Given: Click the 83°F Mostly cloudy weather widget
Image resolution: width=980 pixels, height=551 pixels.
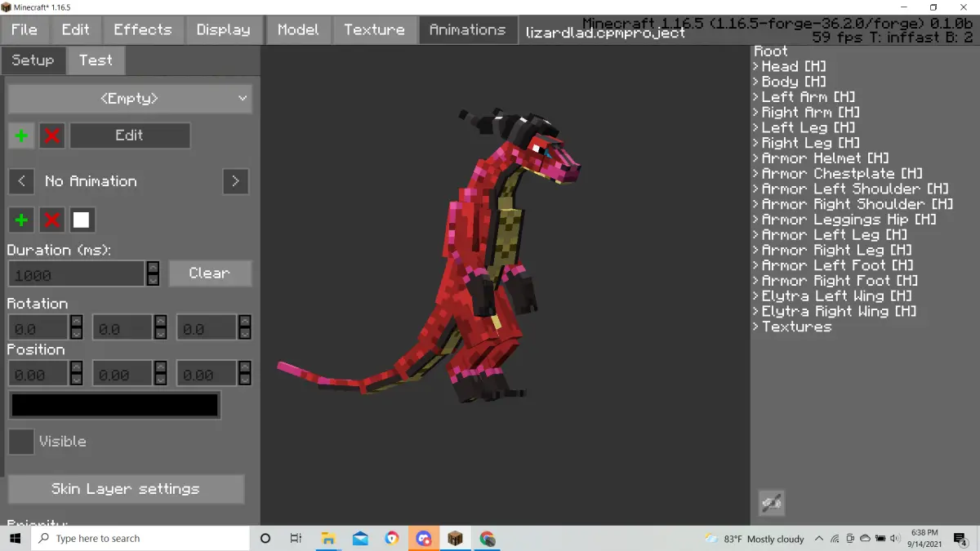Looking at the screenshot, I should tap(755, 539).
